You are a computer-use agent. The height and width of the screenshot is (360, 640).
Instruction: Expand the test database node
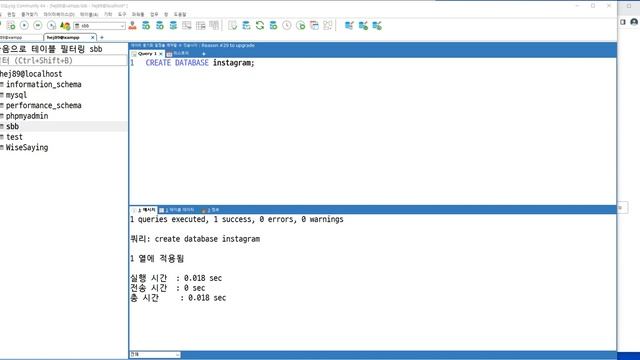(x=2, y=137)
